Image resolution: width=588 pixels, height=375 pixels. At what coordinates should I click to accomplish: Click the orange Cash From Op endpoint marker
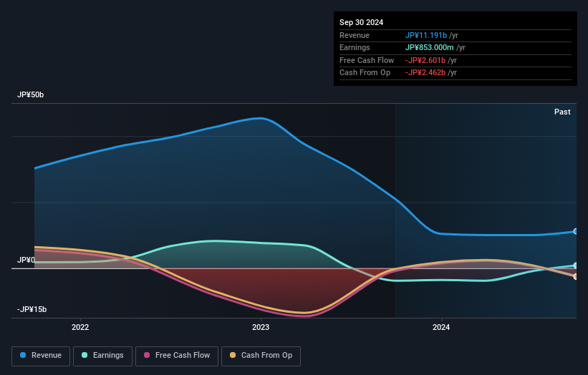576,276
